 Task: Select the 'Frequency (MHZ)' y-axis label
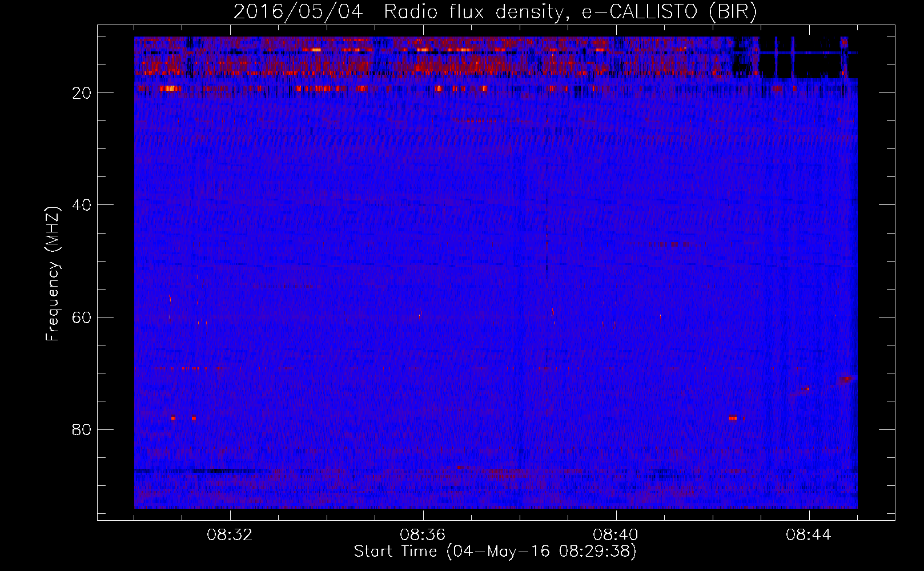click(53, 274)
